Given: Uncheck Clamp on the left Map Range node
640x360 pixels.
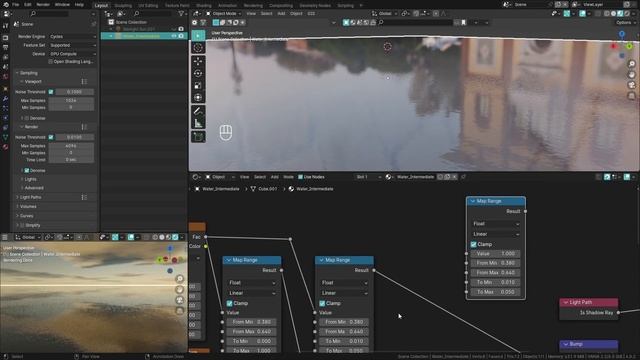Looking at the screenshot, I should click(229, 303).
